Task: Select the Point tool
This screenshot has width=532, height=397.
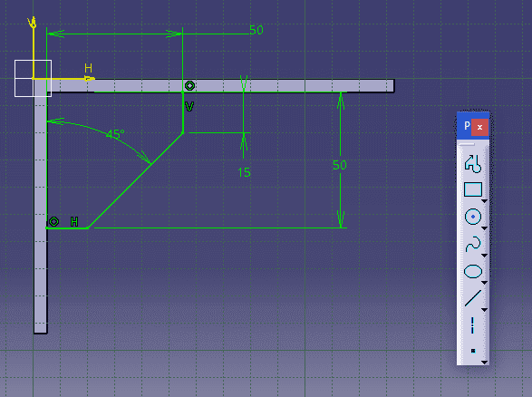Action: click(473, 351)
